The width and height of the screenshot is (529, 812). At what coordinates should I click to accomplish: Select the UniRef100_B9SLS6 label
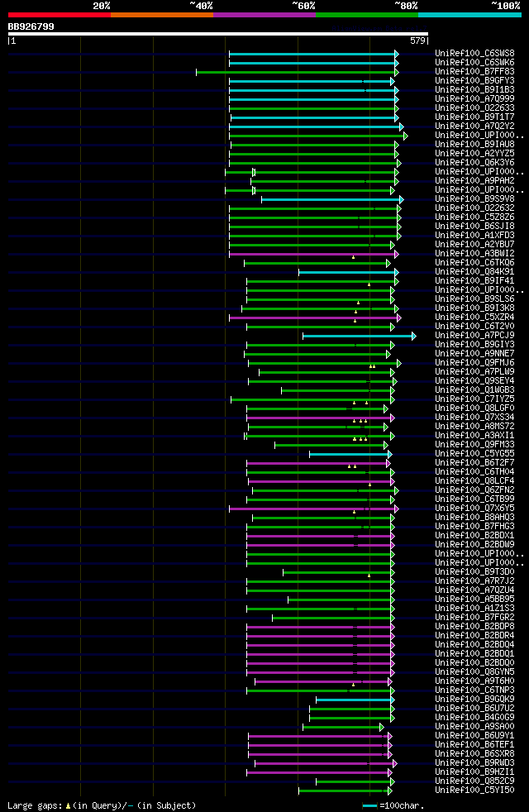coord(474,299)
